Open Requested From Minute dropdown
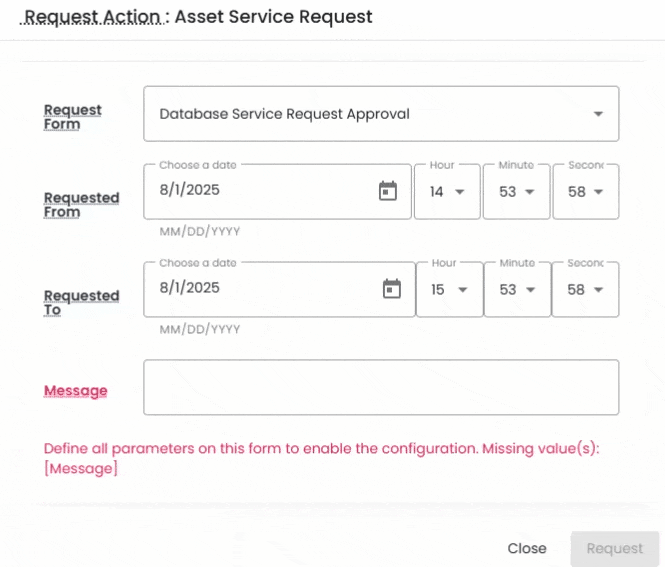 click(516, 192)
